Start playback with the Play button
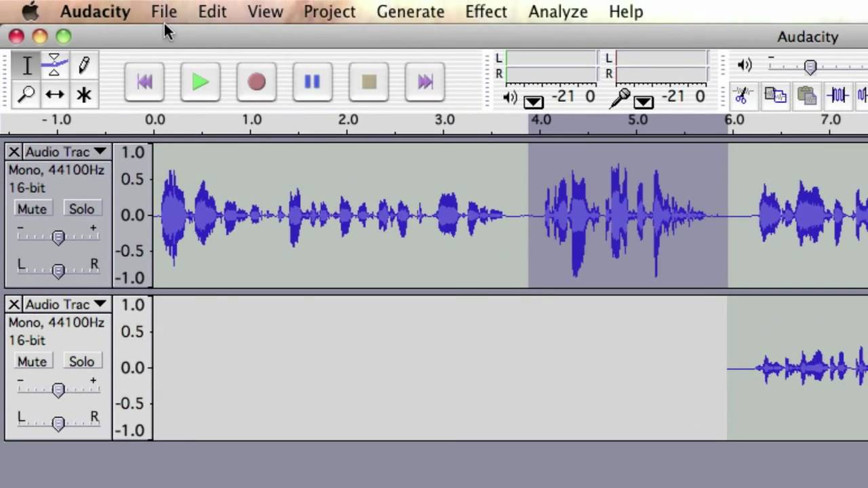868x488 pixels. coord(201,82)
